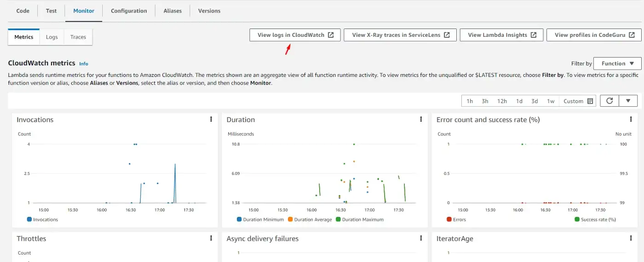Open the Versions tab
The width and height of the screenshot is (644, 262).
pyautogui.click(x=209, y=11)
